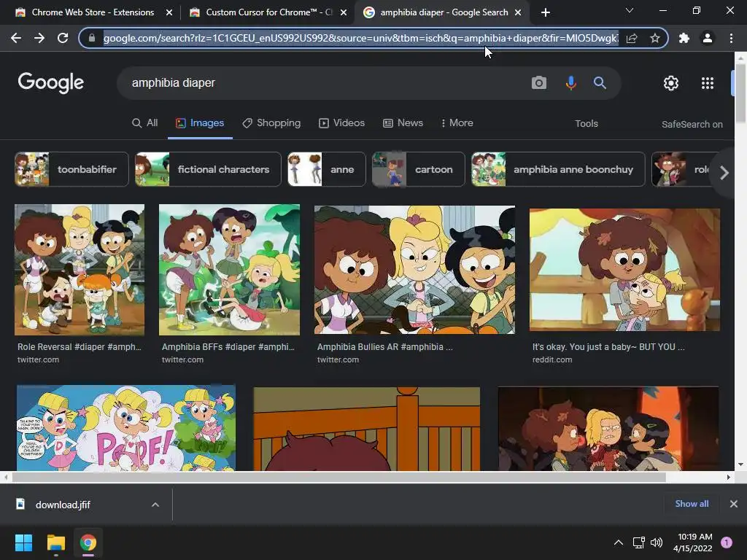Search by image camera icon
The image size is (747, 560).
tap(539, 83)
